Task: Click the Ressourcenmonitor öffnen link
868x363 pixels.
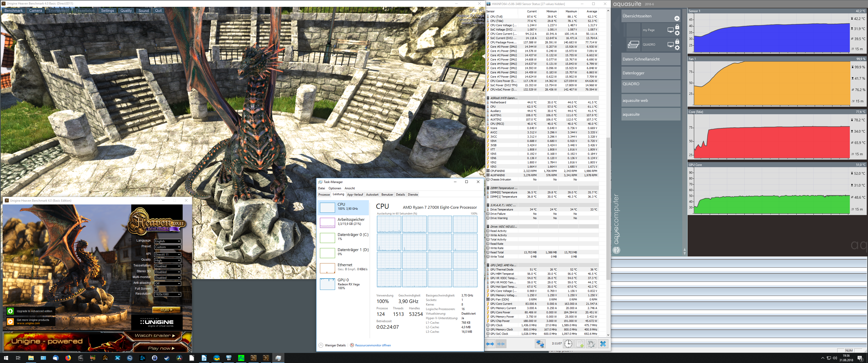Action: click(x=373, y=345)
